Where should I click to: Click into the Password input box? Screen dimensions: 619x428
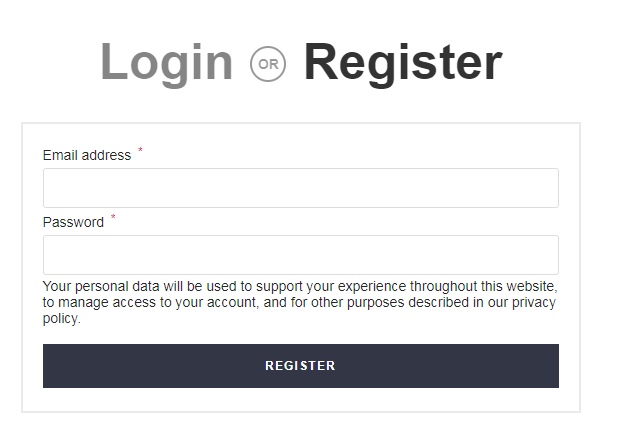300,255
